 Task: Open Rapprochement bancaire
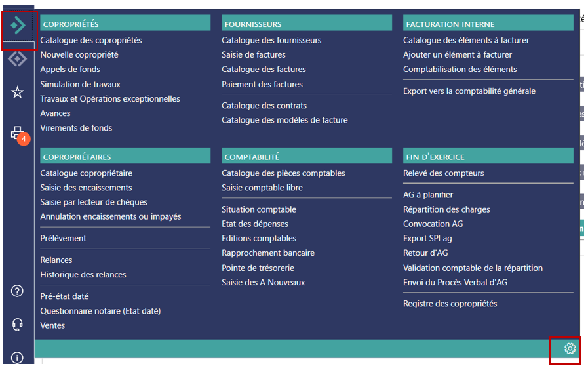pos(267,253)
